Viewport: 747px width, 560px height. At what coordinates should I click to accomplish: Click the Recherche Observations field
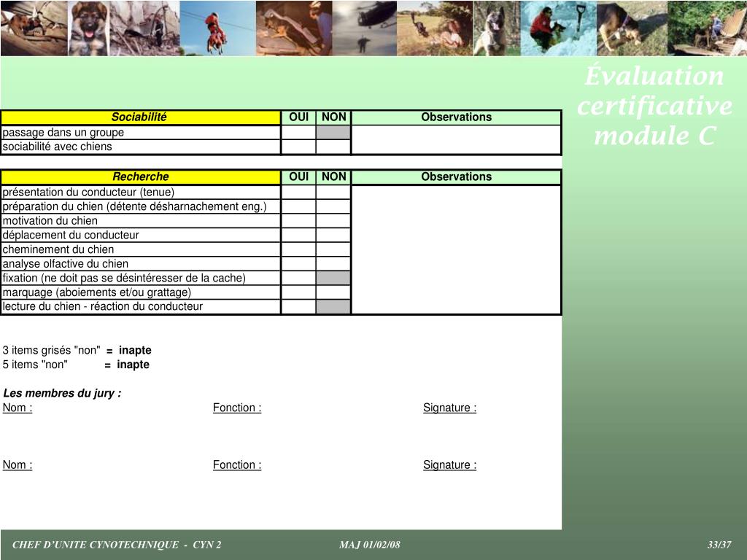pos(457,249)
